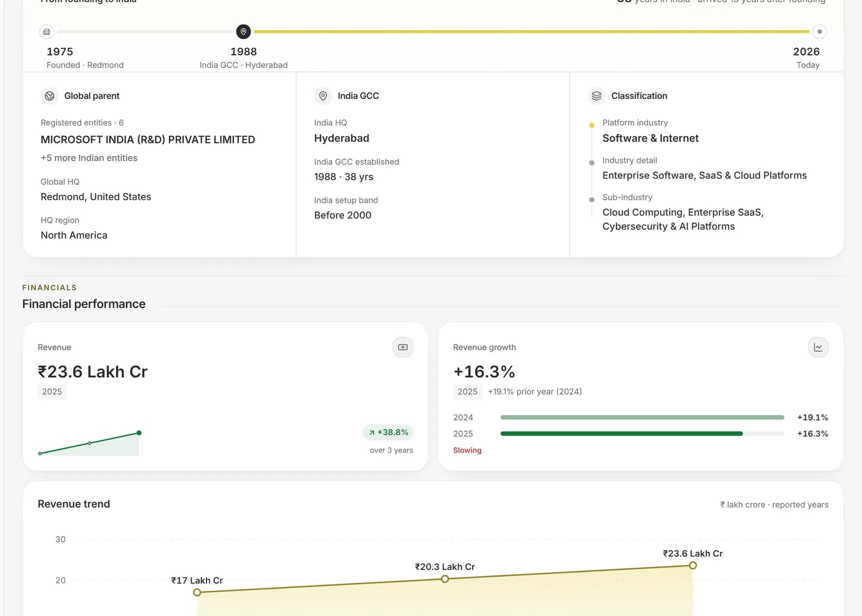Image resolution: width=862 pixels, height=616 pixels.
Task: Click MICROSOFT INDIA (R&D) PRIVATE LIMITED entity name
Action: click(148, 139)
